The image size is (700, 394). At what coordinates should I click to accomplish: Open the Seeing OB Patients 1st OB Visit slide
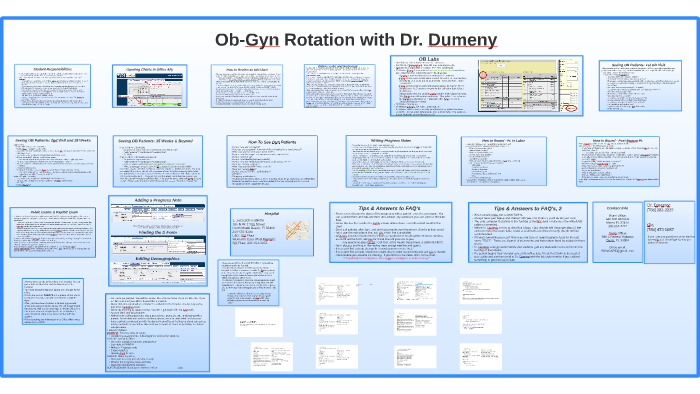pos(640,86)
